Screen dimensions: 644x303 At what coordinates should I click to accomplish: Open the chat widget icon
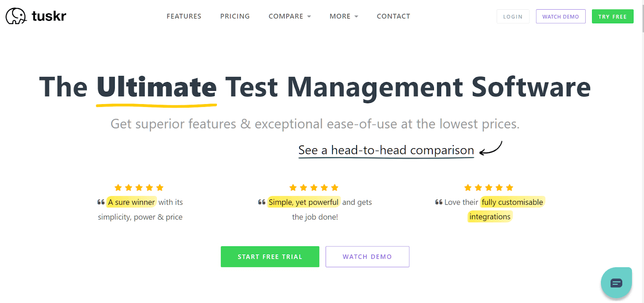[616, 283]
